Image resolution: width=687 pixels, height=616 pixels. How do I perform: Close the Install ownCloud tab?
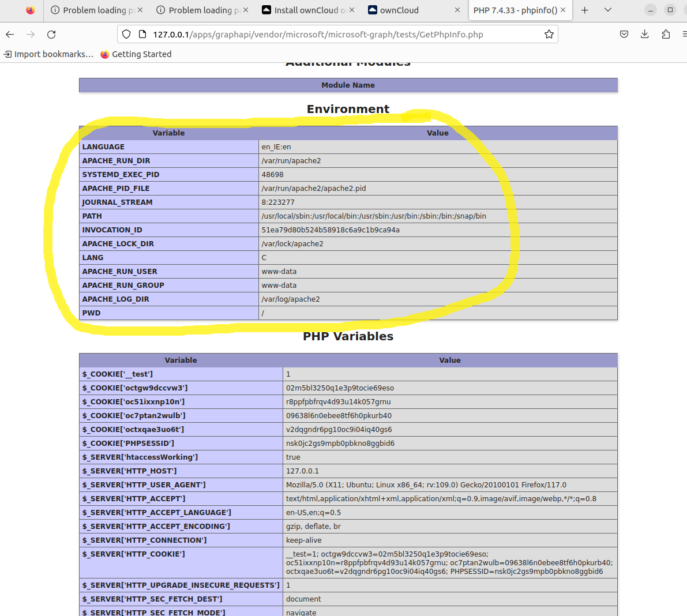click(352, 10)
